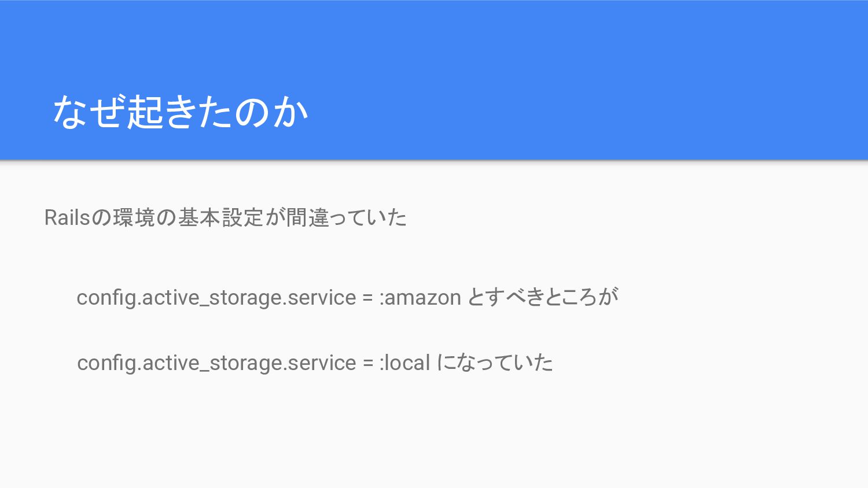Click the :local value text
The height and width of the screenshot is (488, 868).
point(405,363)
